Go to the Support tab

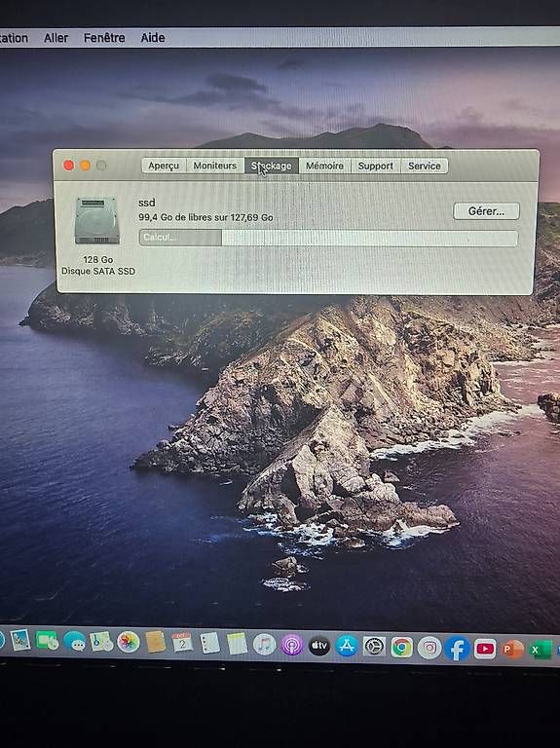coord(375,166)
